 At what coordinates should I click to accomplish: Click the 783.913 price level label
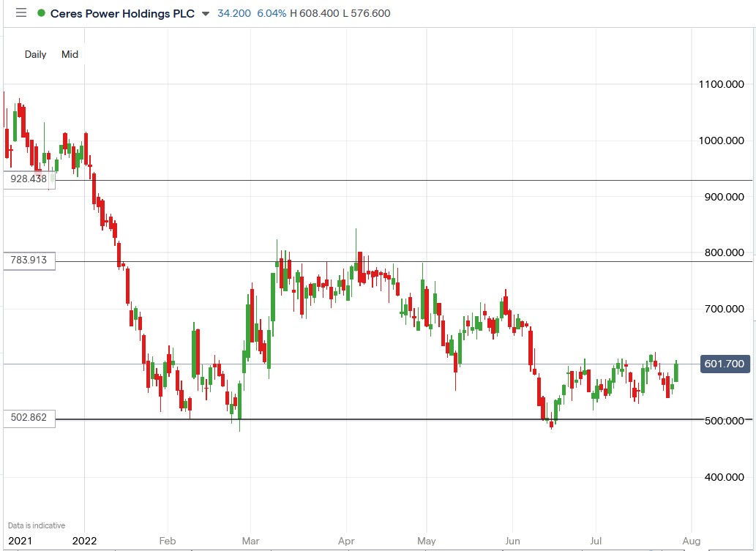click(x=29, y=260)
